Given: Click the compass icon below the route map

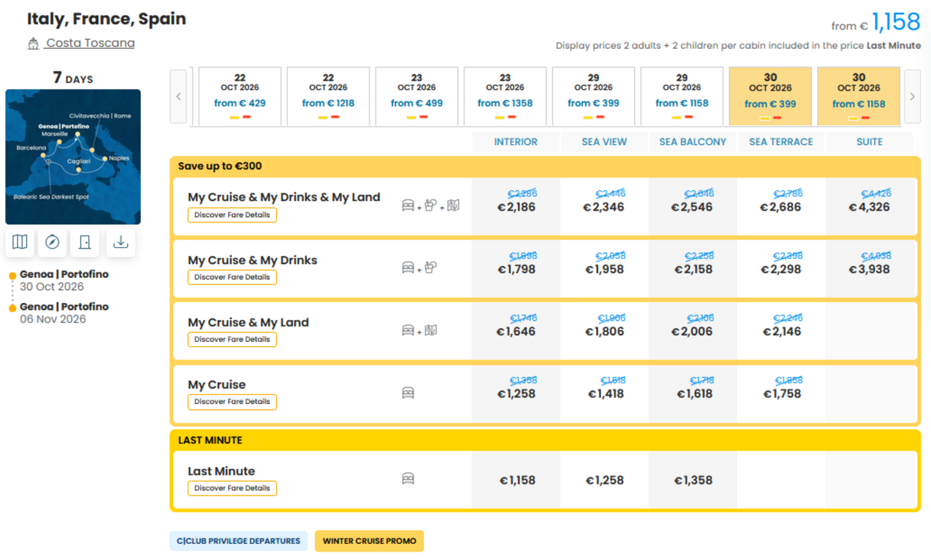Looking at the screenshot, I should [53, 242].
